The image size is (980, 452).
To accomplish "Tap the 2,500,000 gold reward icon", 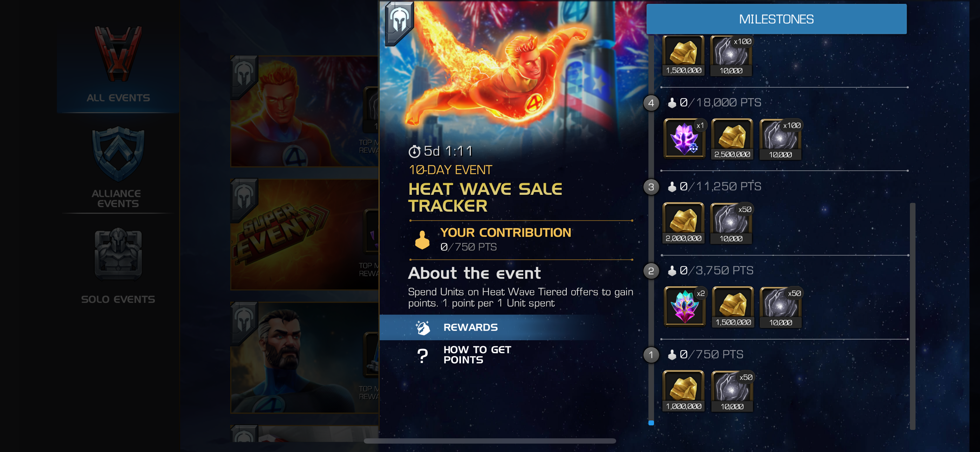I will tap(732, 138).
